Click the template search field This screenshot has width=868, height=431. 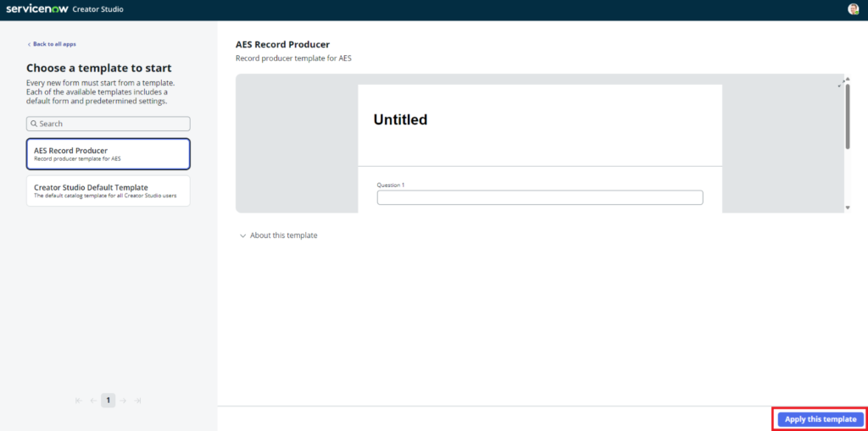tap(108, 124)
